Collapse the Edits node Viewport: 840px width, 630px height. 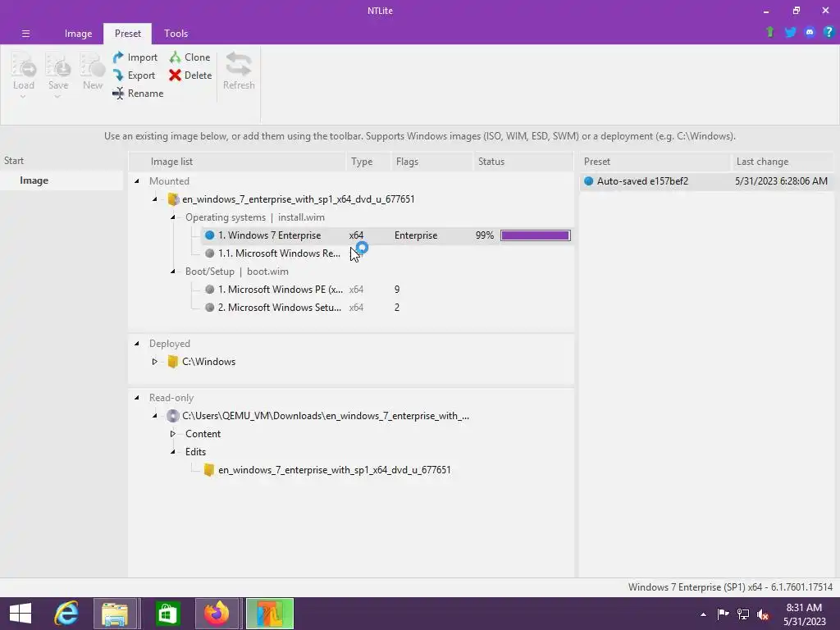coord(173,452)
